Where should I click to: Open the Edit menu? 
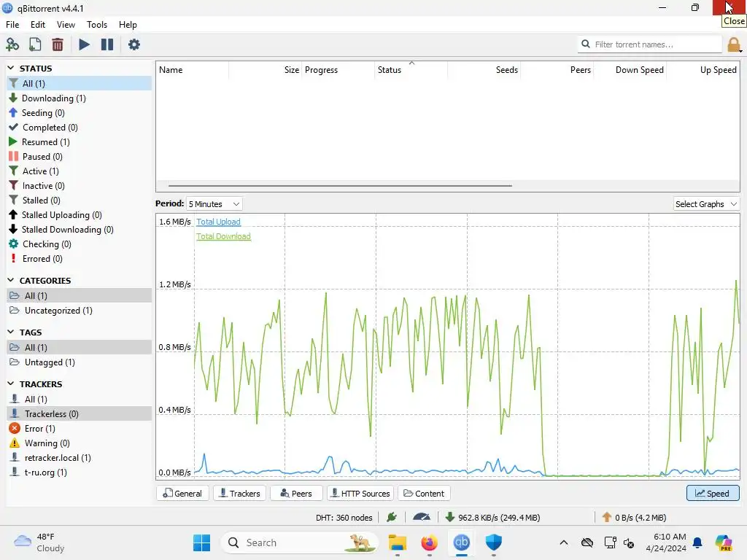tap(38, 25)
